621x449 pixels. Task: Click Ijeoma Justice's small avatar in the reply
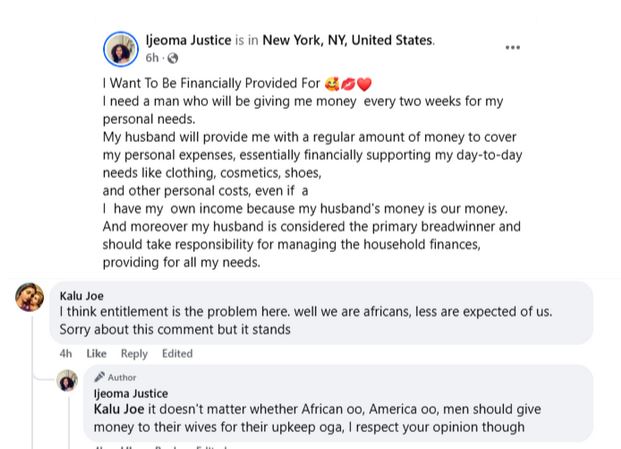point(68,381)
